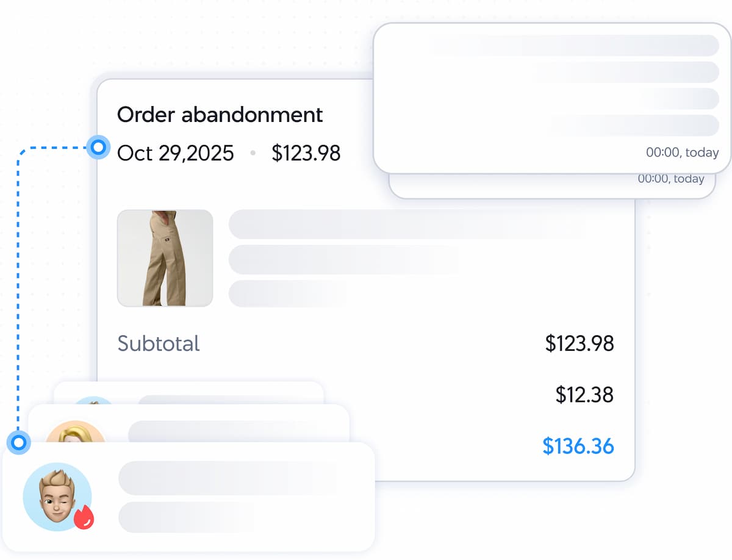Click the blue $136.36 total
This screenshot has width=732, height=560.
pos(578,446)
